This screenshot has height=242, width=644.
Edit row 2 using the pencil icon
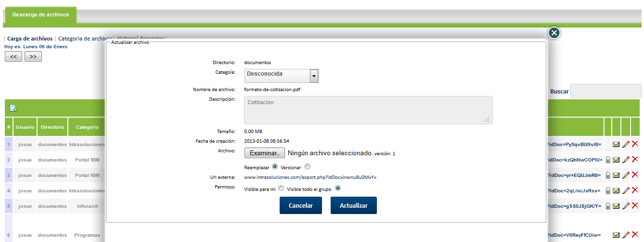(626, 160)
